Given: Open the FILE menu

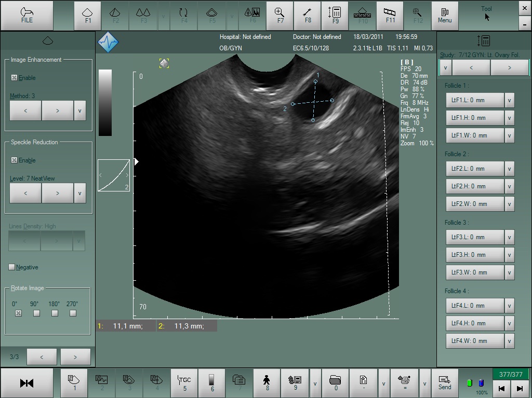Looking at the screenshot, I should tap(27, 16).
